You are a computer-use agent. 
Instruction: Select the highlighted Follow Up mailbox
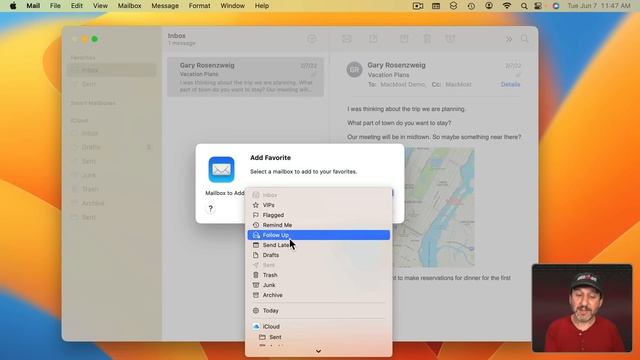pyautogui.click(x=318, y=235)
